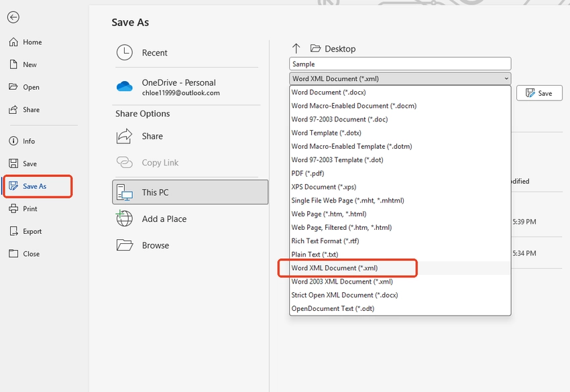
Task: Click the file name field containing Sample
Action: click(x=400, y=64)
